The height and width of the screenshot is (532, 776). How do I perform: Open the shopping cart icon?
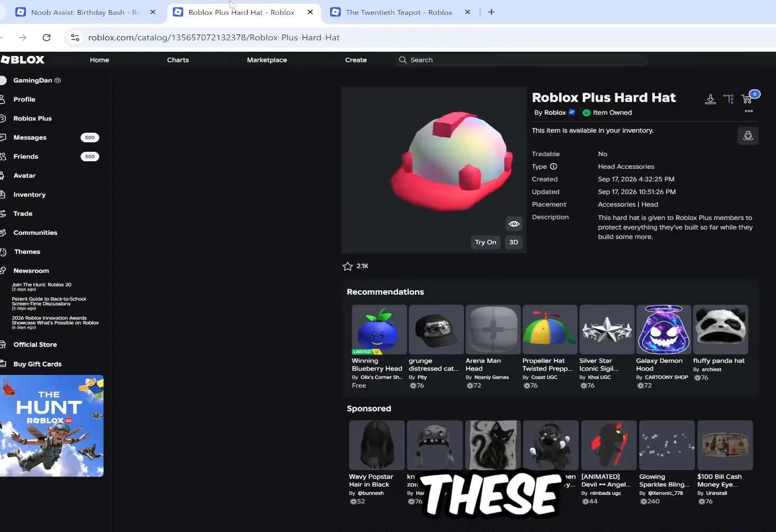pos(747,98)
